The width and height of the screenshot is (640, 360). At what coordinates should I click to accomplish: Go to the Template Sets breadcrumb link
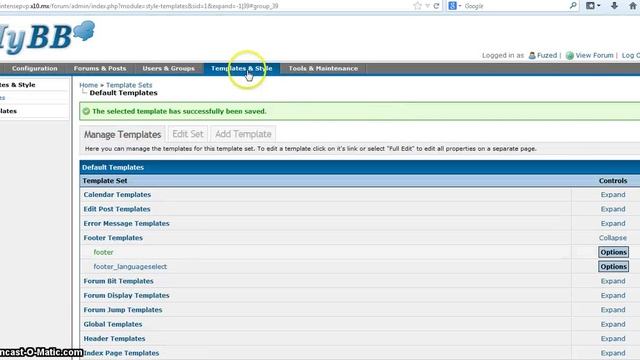[x=129, y=85]
